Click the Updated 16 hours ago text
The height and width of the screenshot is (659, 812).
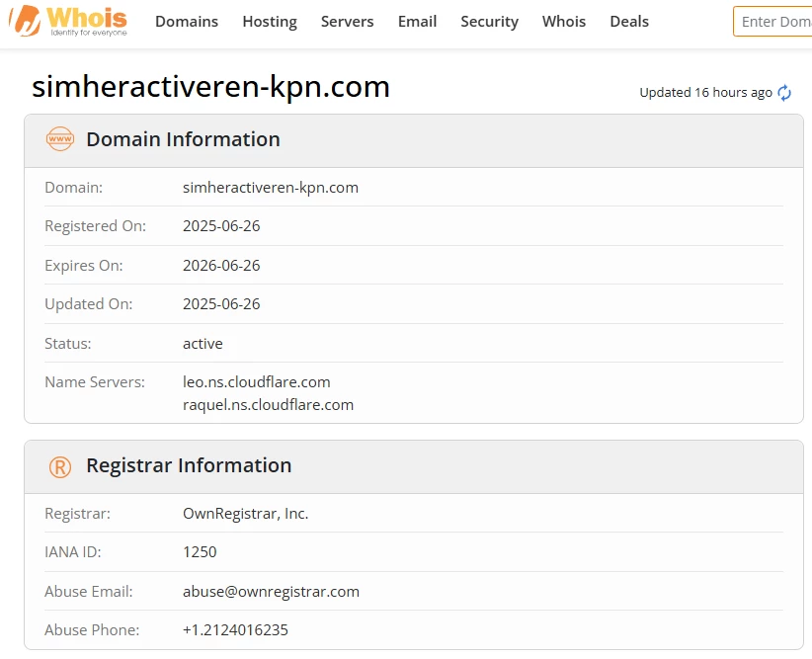[705, 92]
